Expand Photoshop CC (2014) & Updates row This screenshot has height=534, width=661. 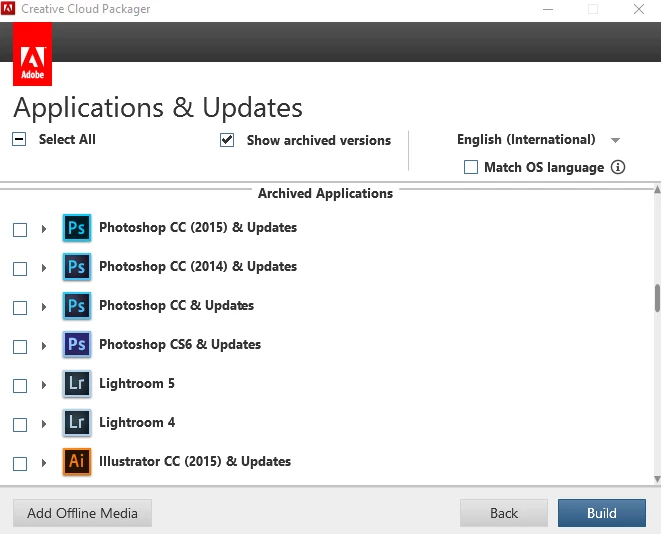(44, 268)
